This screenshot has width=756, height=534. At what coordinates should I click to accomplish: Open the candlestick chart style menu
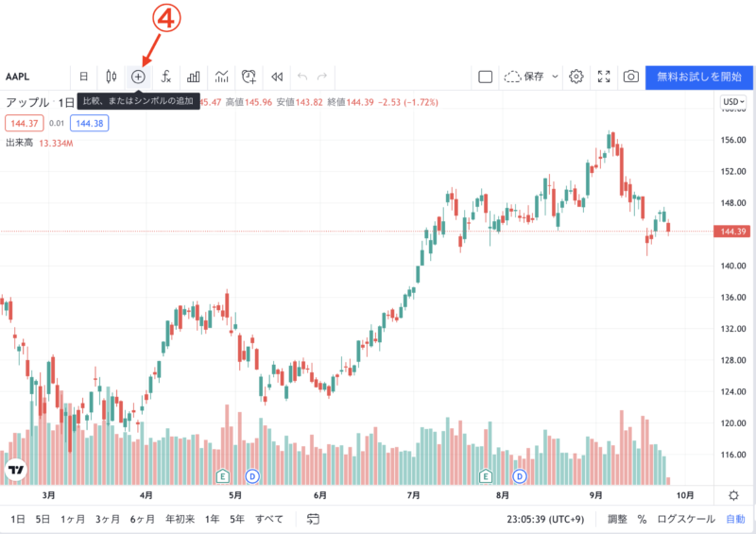[112, 77]
